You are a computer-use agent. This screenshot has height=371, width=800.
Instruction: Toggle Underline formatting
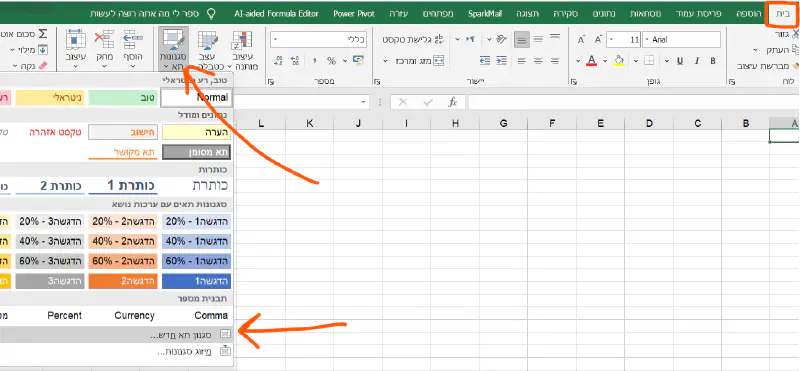click(x=680, y=61)
